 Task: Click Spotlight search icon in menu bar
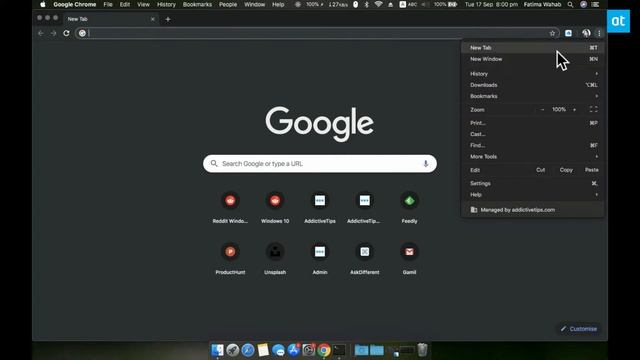tap(570, 4)
